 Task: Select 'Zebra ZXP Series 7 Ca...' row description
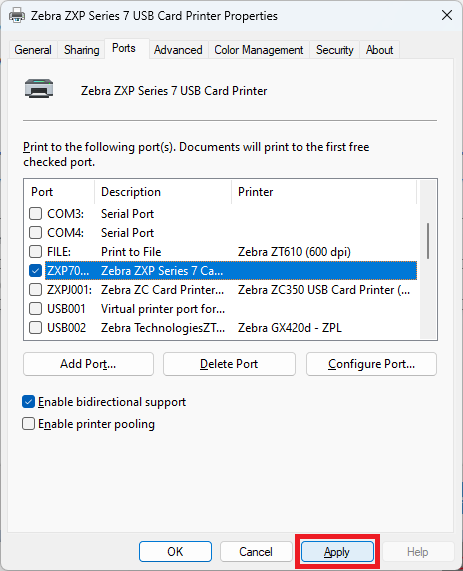pos(162,271)
